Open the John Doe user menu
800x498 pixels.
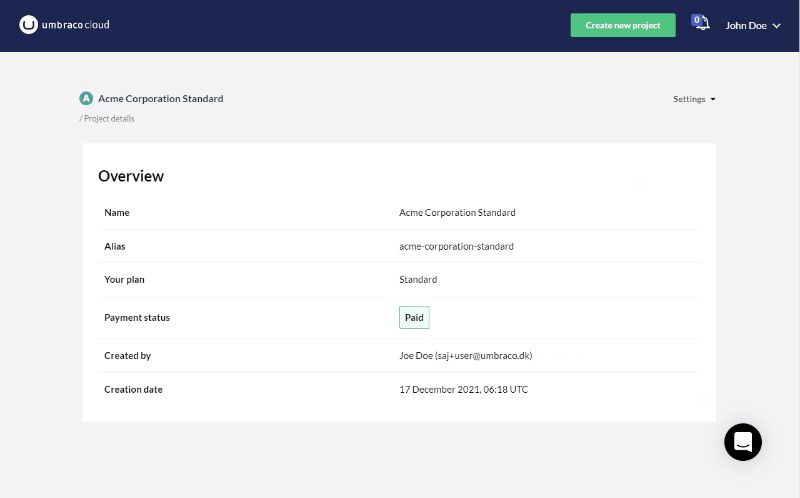pyautogui.click(x=753, y=26)
